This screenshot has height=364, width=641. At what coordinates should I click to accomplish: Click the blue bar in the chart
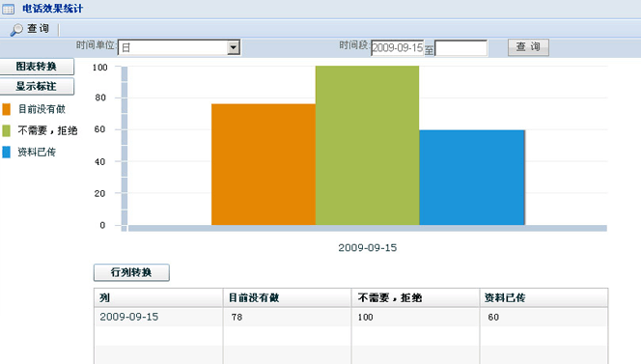coord(472,178)
